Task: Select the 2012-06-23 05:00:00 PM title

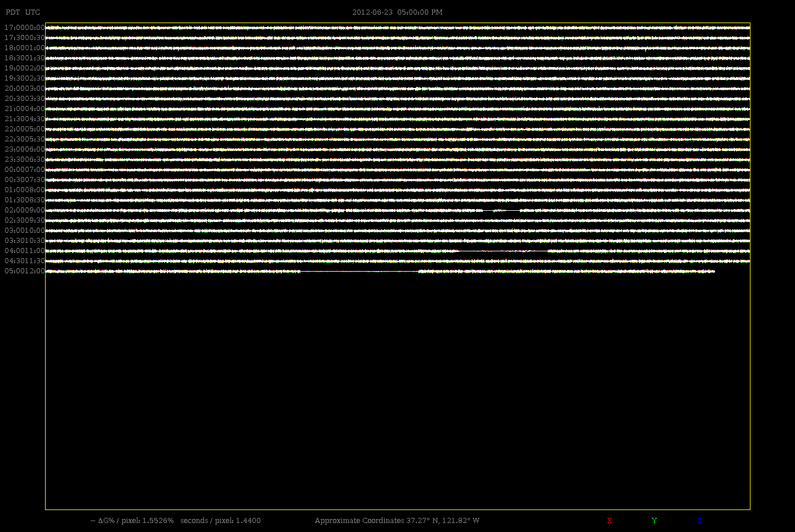Action: (x=397, y=12)
